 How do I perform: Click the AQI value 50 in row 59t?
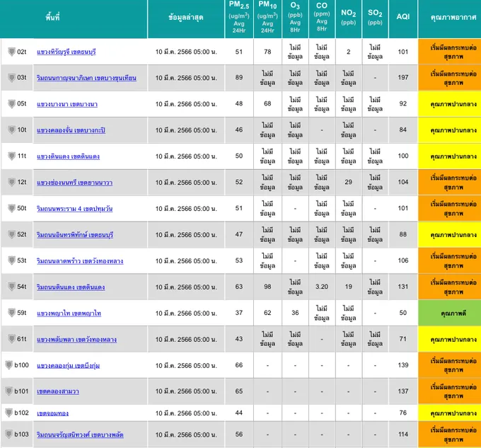click(x=402, y=313)
